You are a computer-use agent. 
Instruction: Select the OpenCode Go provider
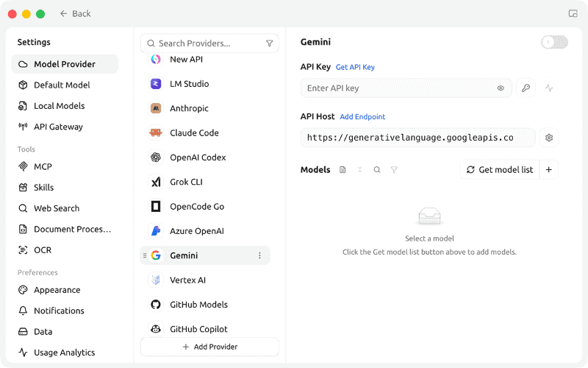(x=205, y=207)
